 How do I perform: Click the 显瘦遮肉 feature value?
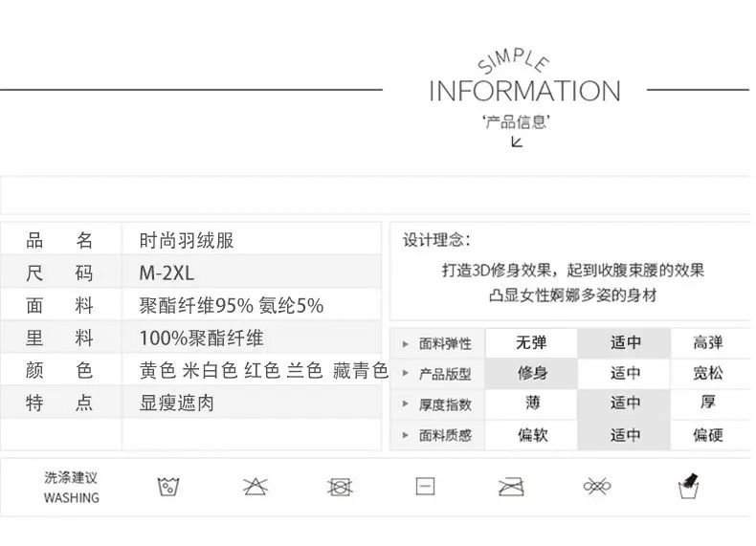(176, 403)
